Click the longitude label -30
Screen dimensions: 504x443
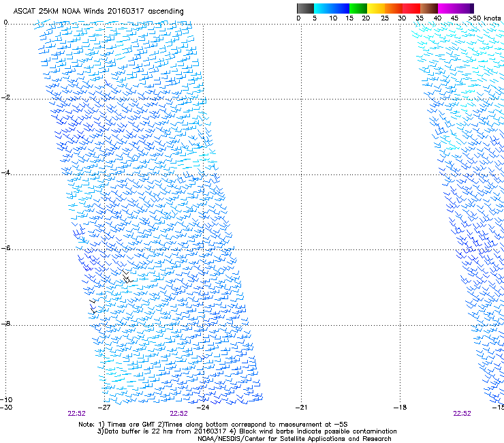point(6,408)
